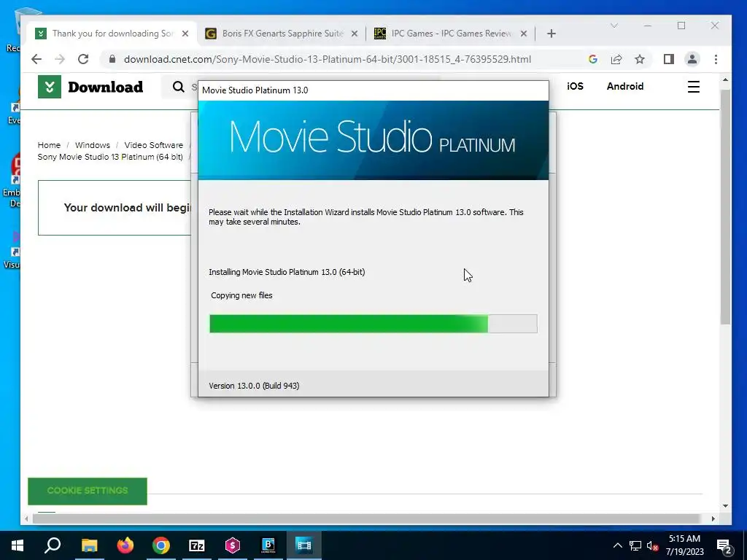This screenshot has height=560, width=747.
Task: Close the Thank you for downloading tab
Action: (185, 34)
